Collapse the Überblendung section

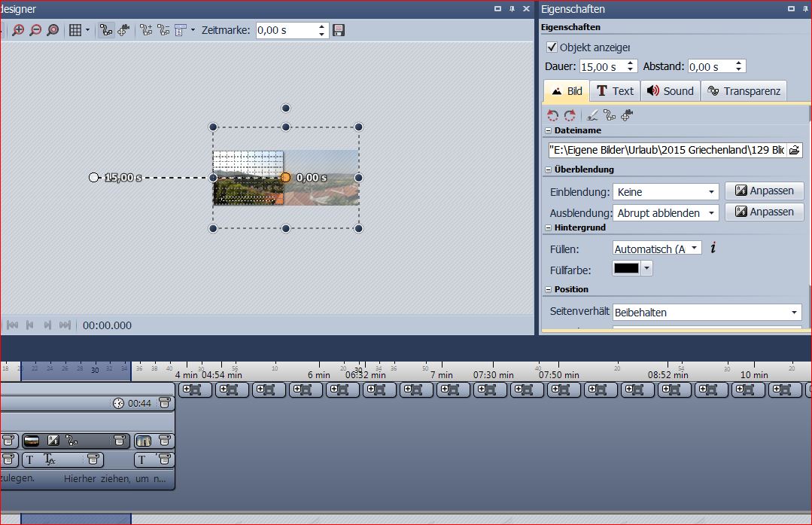click(549, 169)
